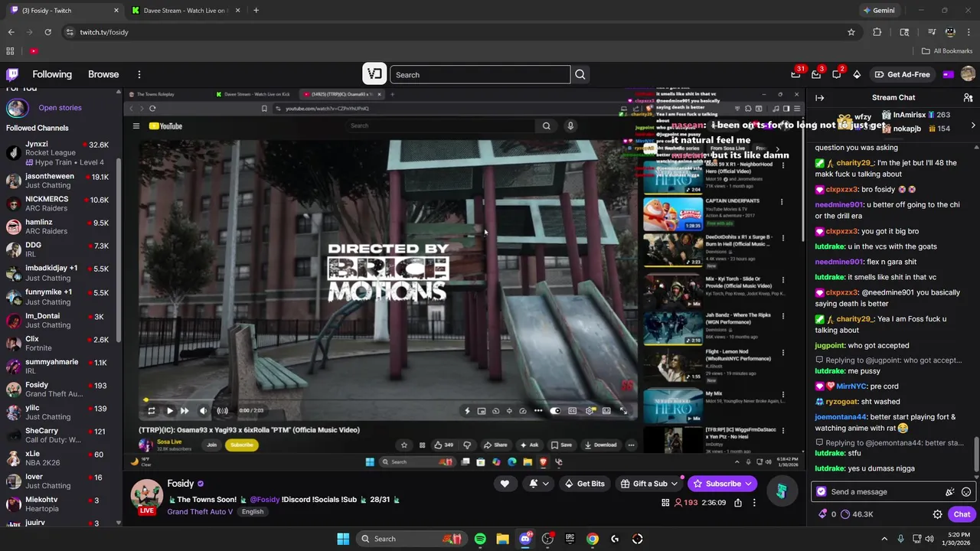Viewport: 980px width, 551px height.
Task: Expand the gift leaderboard chevron in chat
Action: (973, 125)
